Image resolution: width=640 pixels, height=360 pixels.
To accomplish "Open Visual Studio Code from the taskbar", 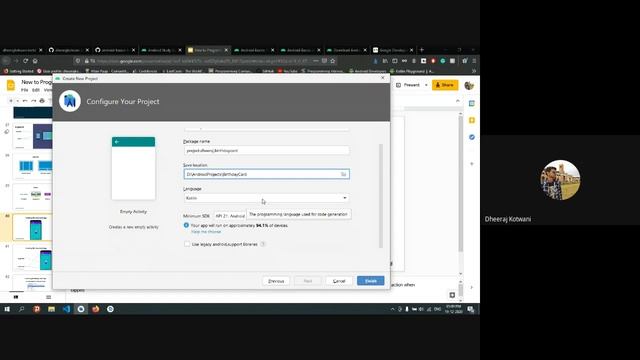I will tap(66, 309).
